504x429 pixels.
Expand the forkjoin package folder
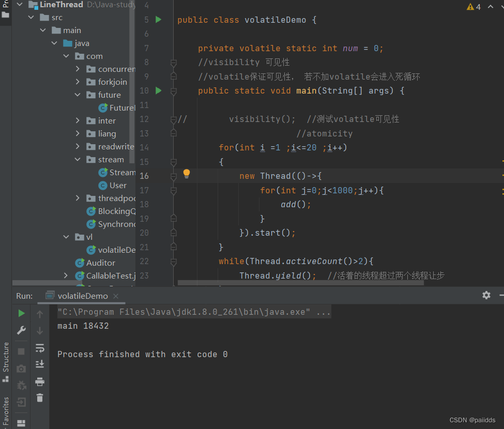[78, 82]
